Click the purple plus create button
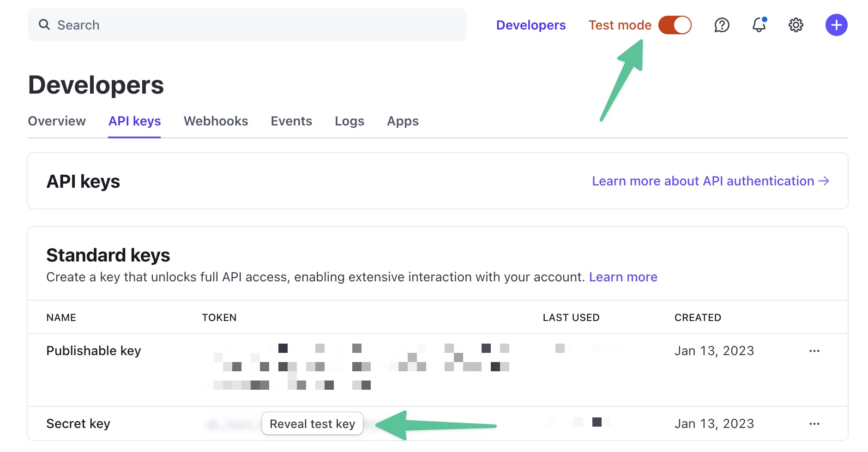The image size is (868, 452). (x=836, y=25)
